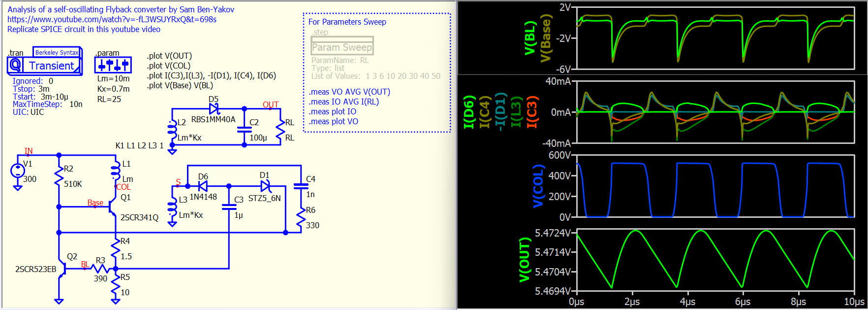
Task: Select the D5 Schottky diode symbol
Action: point(214,109)
